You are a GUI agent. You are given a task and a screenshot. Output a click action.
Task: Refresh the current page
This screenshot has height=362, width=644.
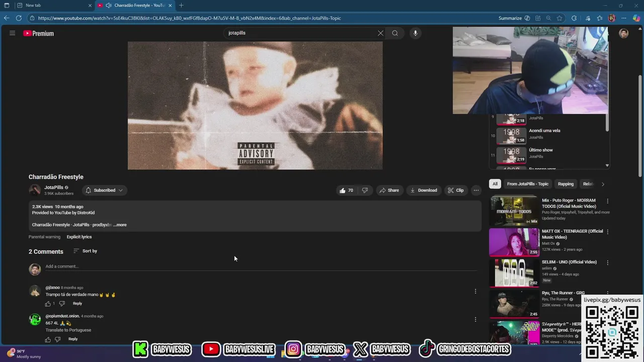coord(19,18)
